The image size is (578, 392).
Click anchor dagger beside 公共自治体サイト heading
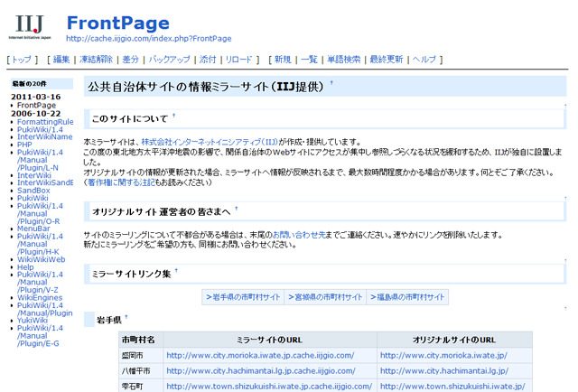331,82
